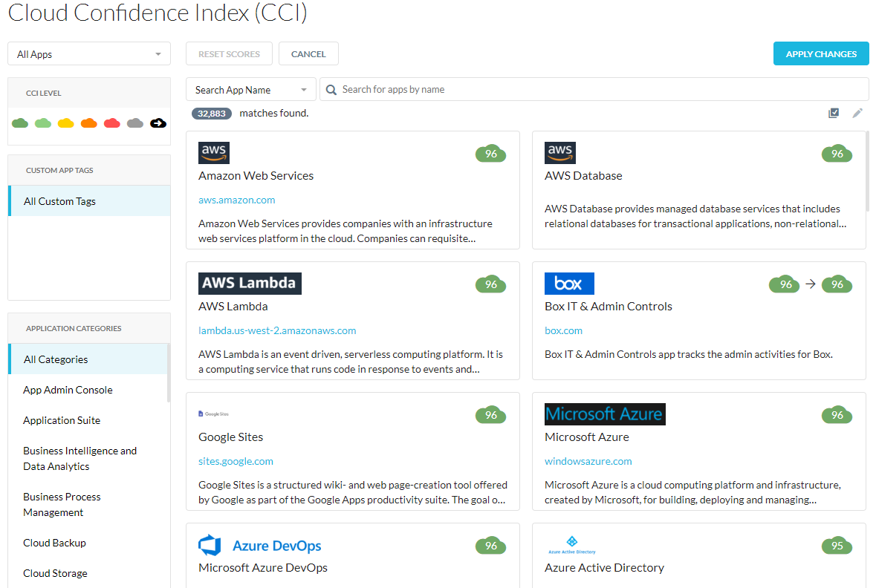This screenshot has height=588, width=876.
Task: Click the AWS Lambda title below logo
Action: [233, 306]
